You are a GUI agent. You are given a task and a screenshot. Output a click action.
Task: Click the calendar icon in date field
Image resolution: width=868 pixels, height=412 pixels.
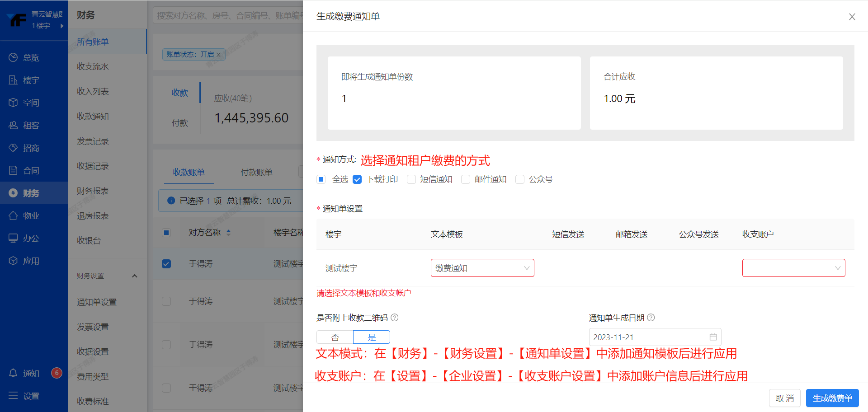[x=713, y=337]
